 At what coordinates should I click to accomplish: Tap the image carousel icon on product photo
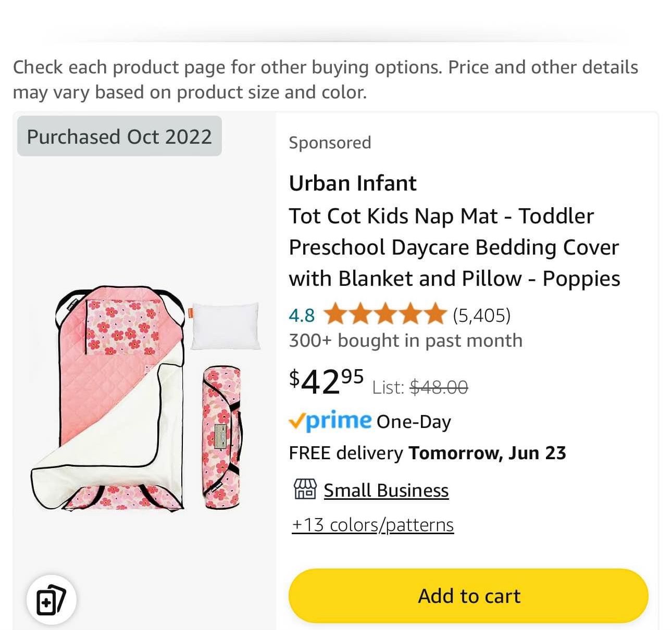point(49,600)
